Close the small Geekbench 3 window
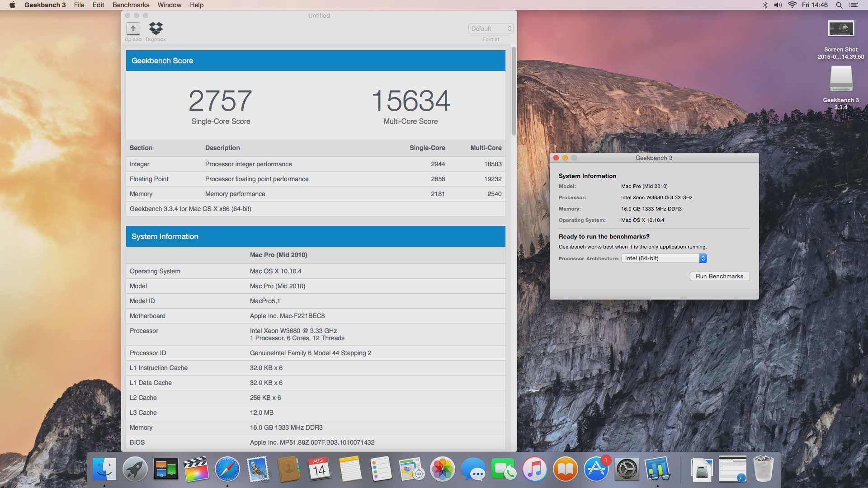This screenshot has height=488, width=868. [556, 158]
